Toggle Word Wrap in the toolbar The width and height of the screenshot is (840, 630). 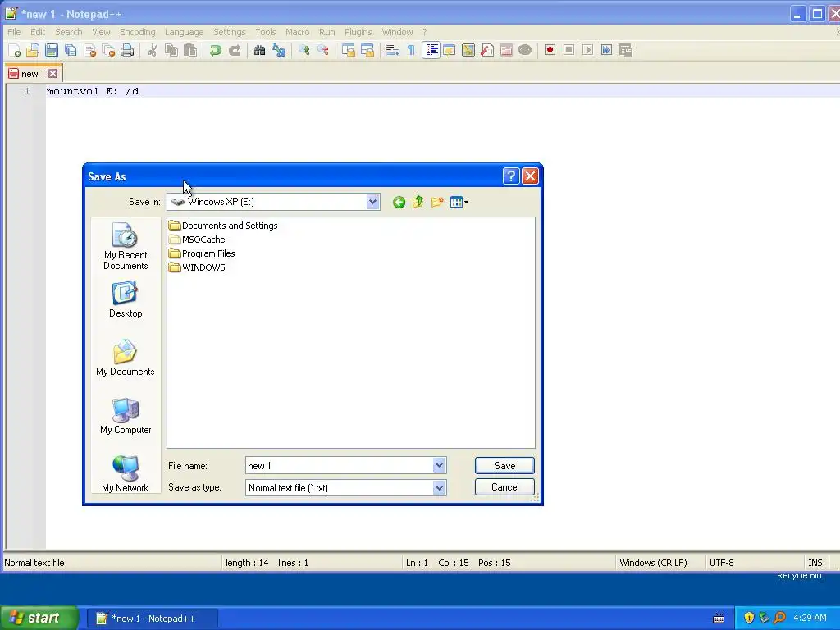tap(393, 50)
